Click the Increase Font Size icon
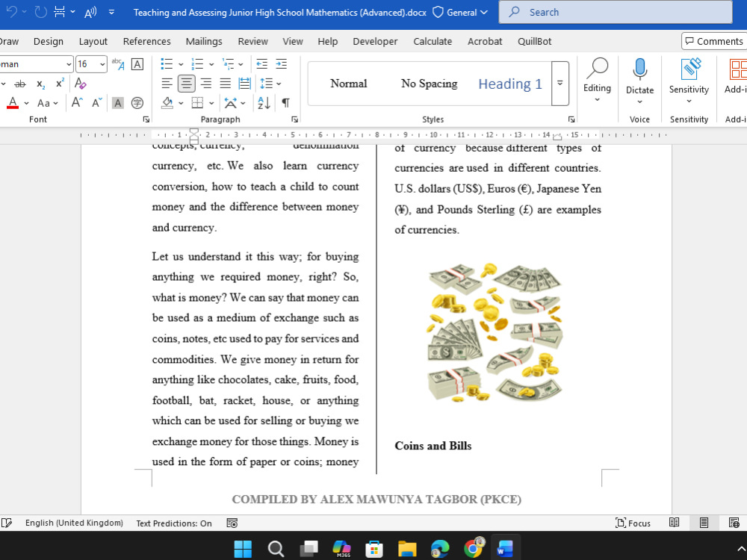 77,103
